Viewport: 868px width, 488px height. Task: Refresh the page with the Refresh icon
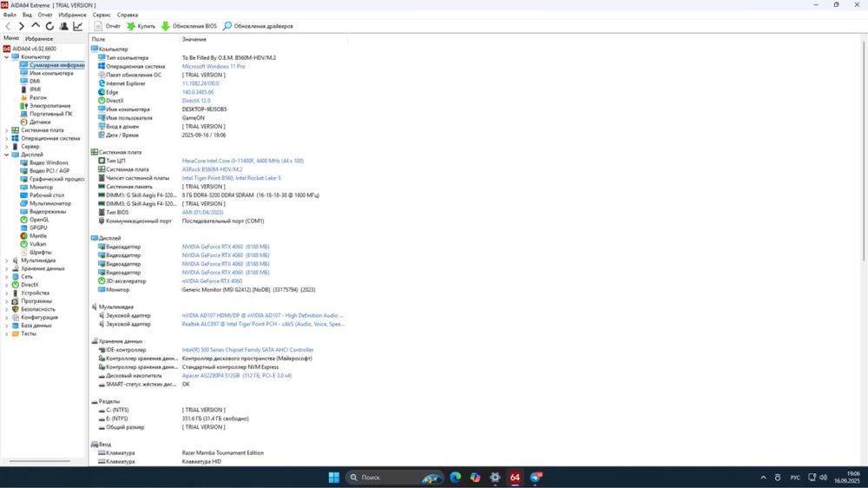(x=49, y=26)
